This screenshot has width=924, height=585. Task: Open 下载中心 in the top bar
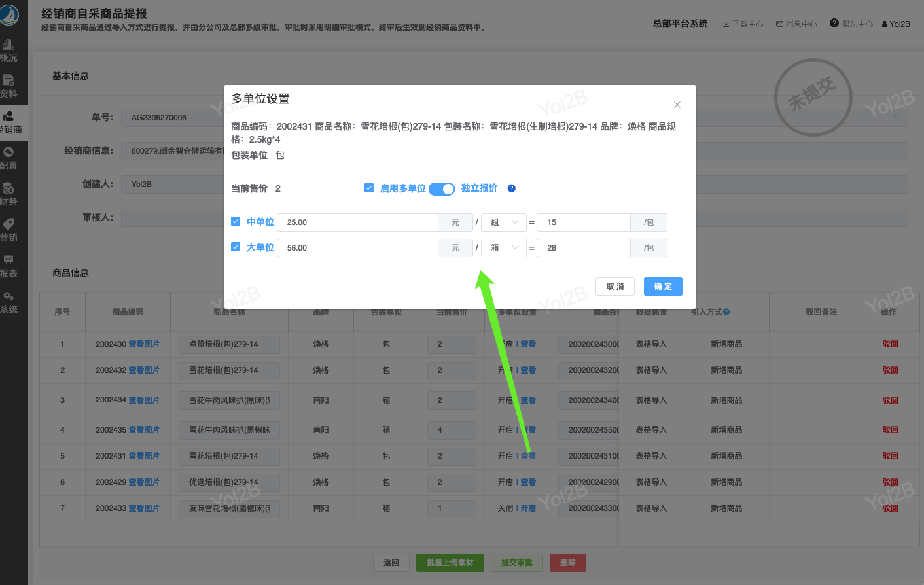click(743, 24)
